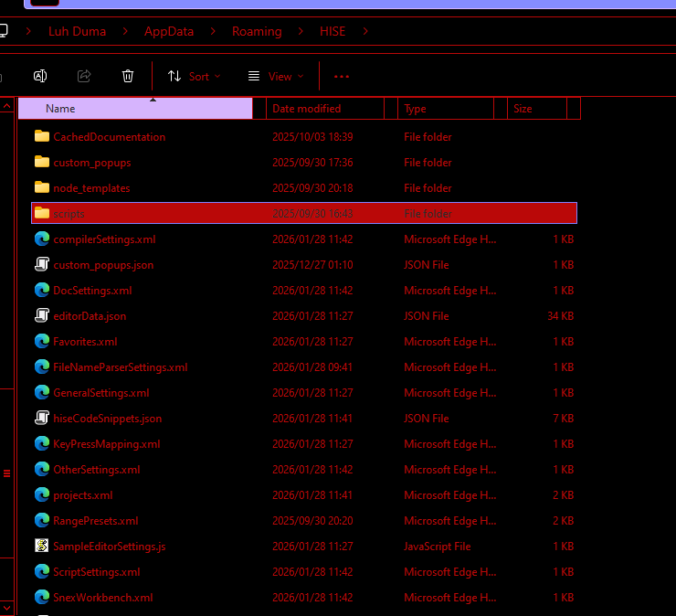676x616 pixels.
Task: Sort by the Name column header
Action: (x=135, y=108)
